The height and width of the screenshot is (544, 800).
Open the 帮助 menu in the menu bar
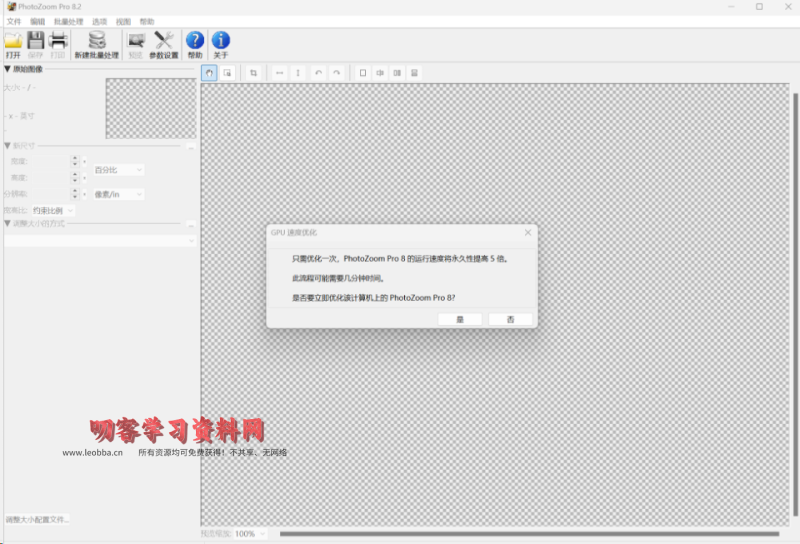pos(147,21)
